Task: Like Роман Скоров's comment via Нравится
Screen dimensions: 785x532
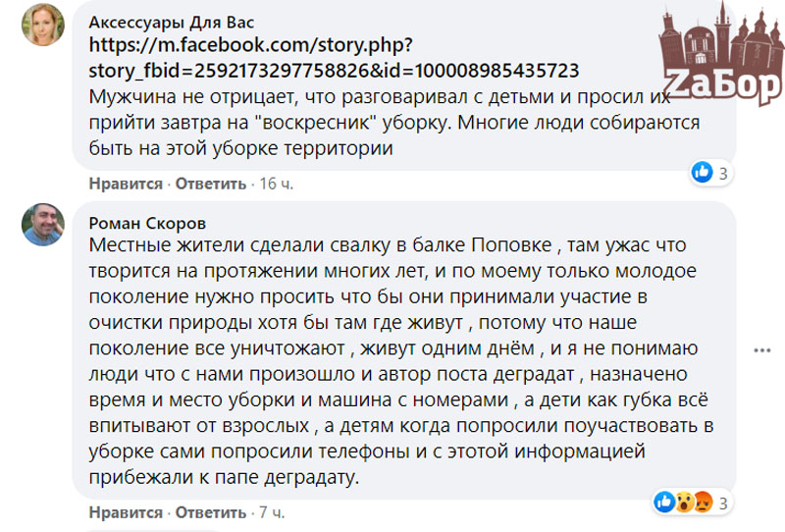Action: [x=125, y=512]
